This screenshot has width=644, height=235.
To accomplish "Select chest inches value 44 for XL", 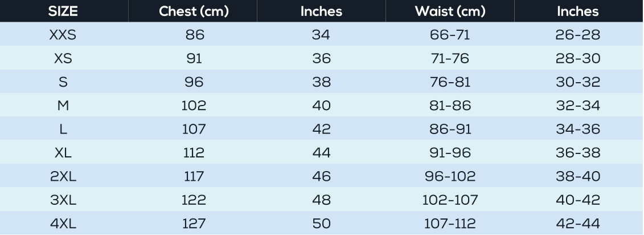I will [321, 153].
